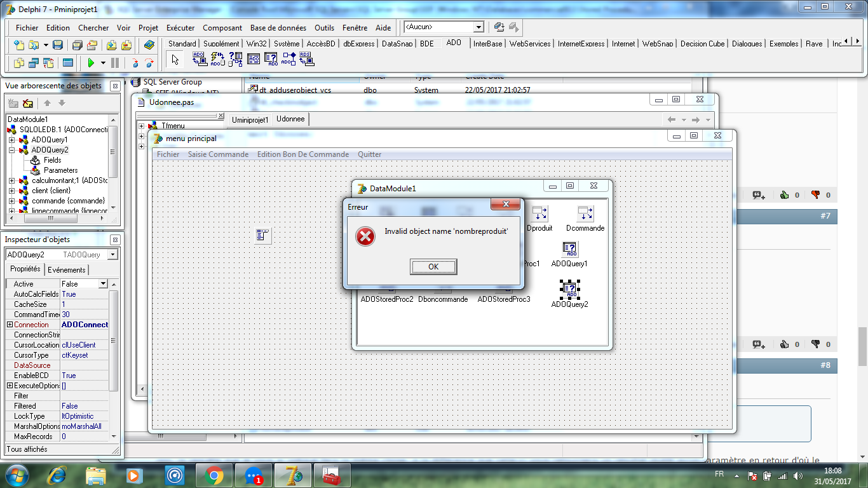
Task: Switch to Evénements tab in inspector
Action: tap(67, 269)
